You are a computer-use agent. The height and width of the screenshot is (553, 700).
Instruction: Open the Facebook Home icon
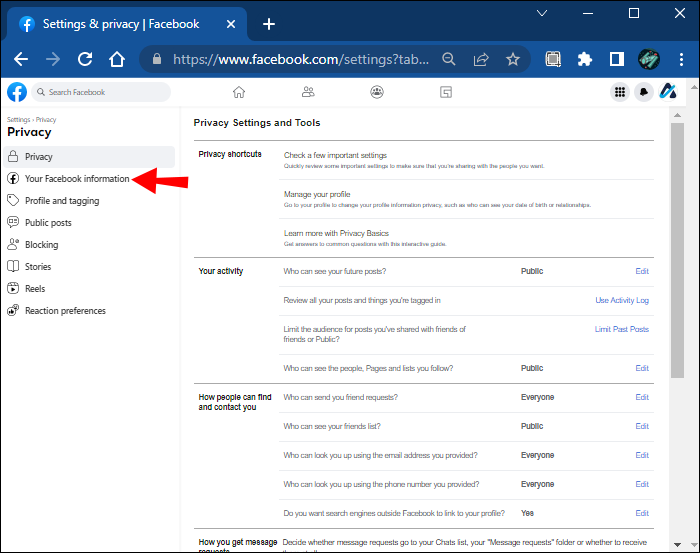(239, 92)
